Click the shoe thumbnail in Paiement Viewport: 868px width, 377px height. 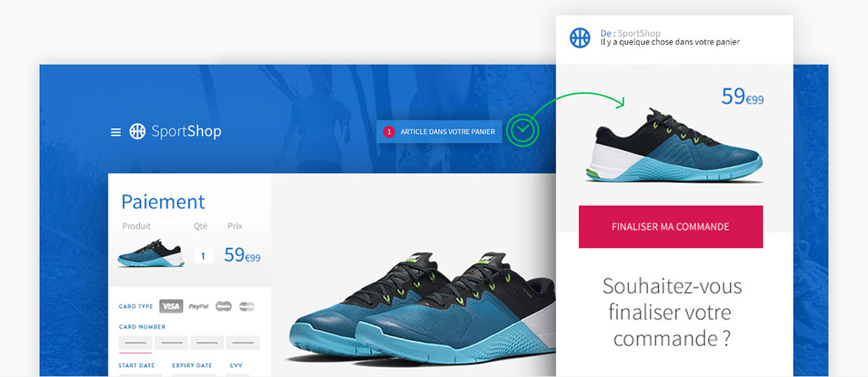150,254
